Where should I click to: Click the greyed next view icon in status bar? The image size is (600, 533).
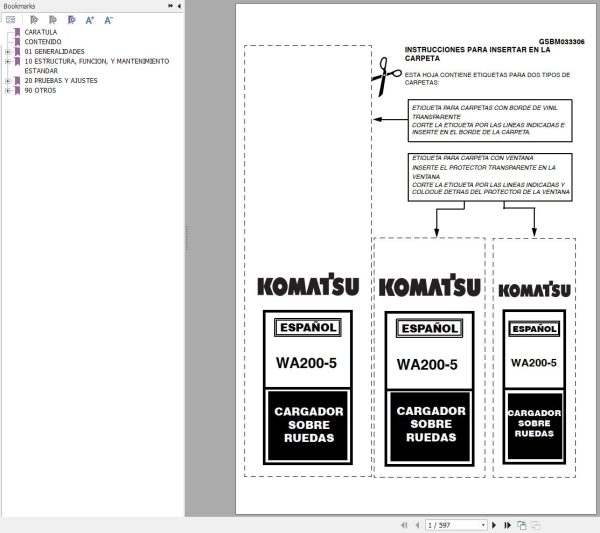click(x=536, y=525)
